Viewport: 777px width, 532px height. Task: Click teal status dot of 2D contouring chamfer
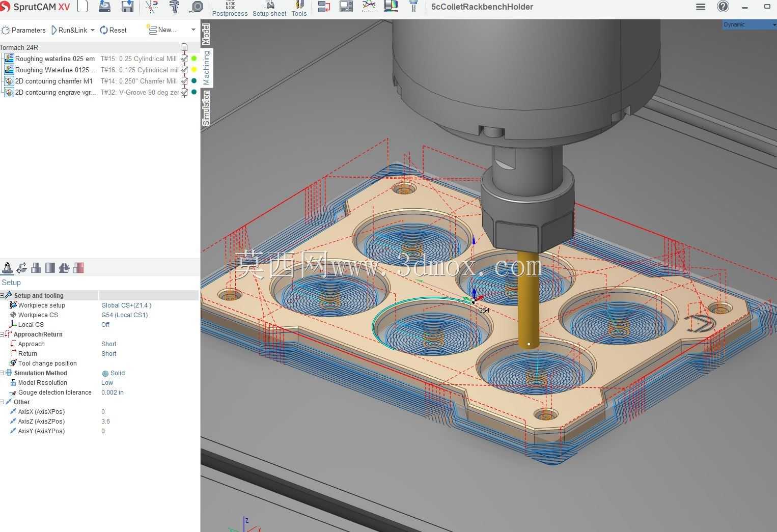194,81
